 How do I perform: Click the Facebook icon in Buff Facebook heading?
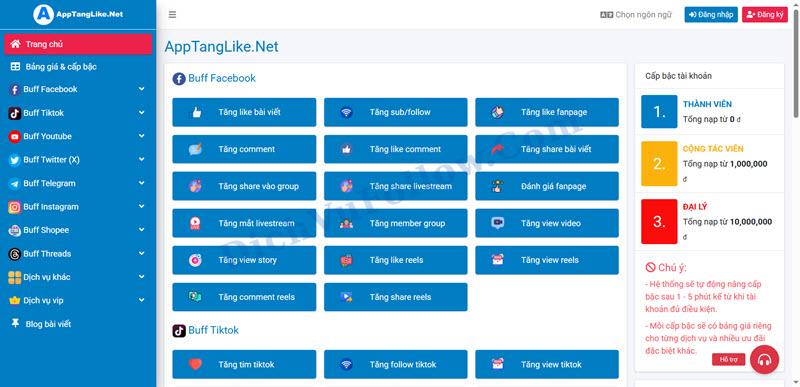coord(179,79)
